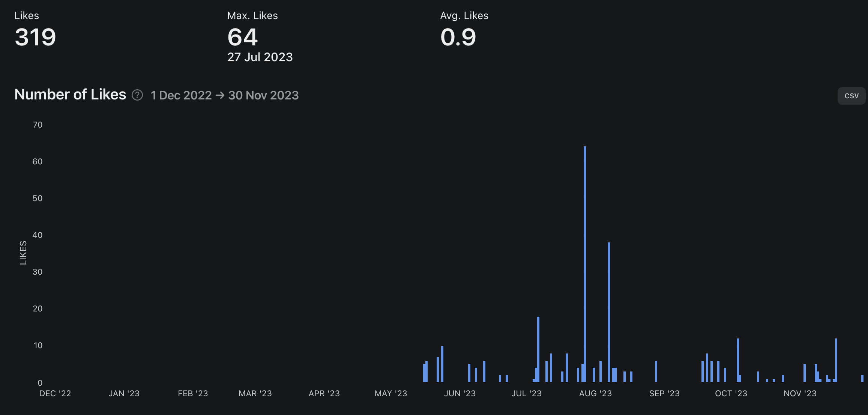
Task: Select the 18-likes bar in early July
Action: pos(538,349)
